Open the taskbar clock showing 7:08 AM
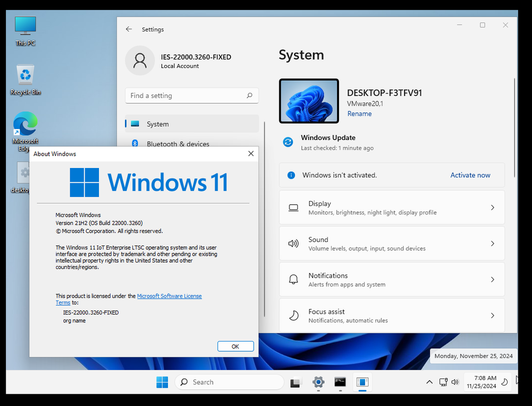Screen dimensions: 532x406 pos(481,382)
